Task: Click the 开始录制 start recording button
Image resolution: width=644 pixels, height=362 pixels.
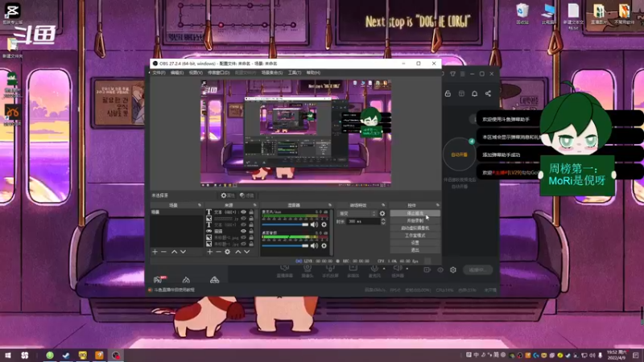Action: [415, 220]
